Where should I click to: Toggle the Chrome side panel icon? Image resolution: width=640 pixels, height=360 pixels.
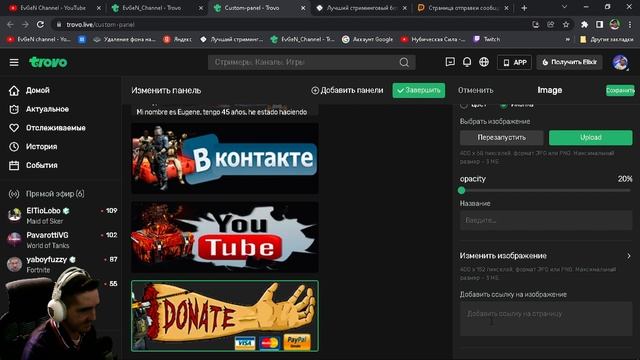point(599,24)
